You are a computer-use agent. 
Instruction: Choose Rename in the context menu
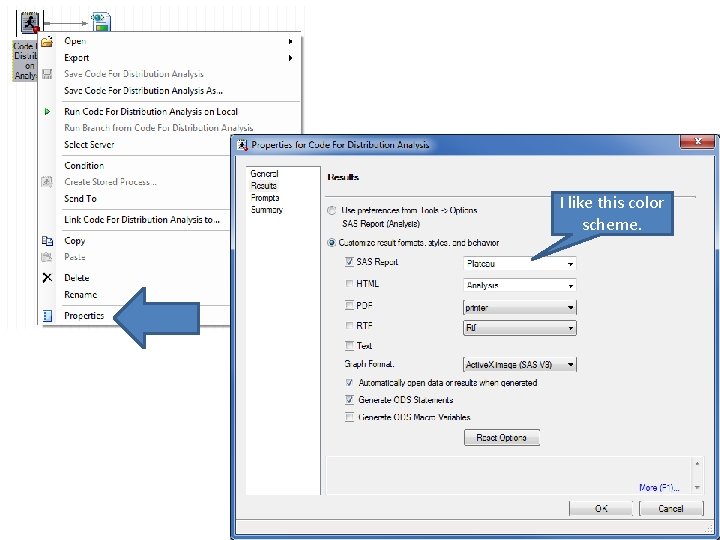(80, 295)
